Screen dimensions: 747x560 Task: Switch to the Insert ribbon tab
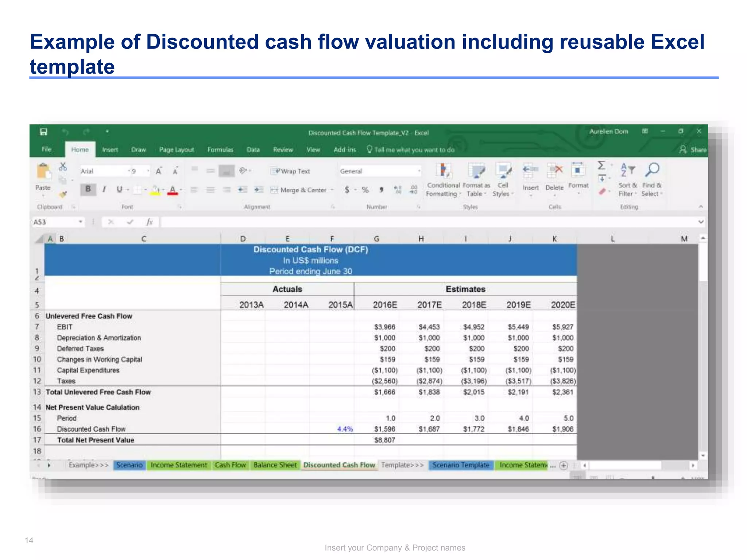(x=110, y=150)
